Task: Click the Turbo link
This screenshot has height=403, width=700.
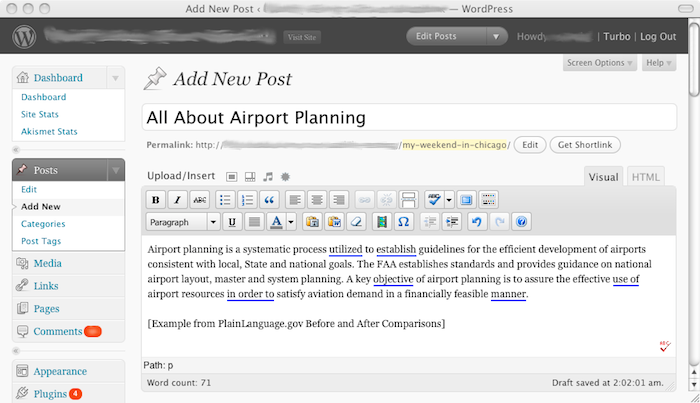Action: coord(617,37)
